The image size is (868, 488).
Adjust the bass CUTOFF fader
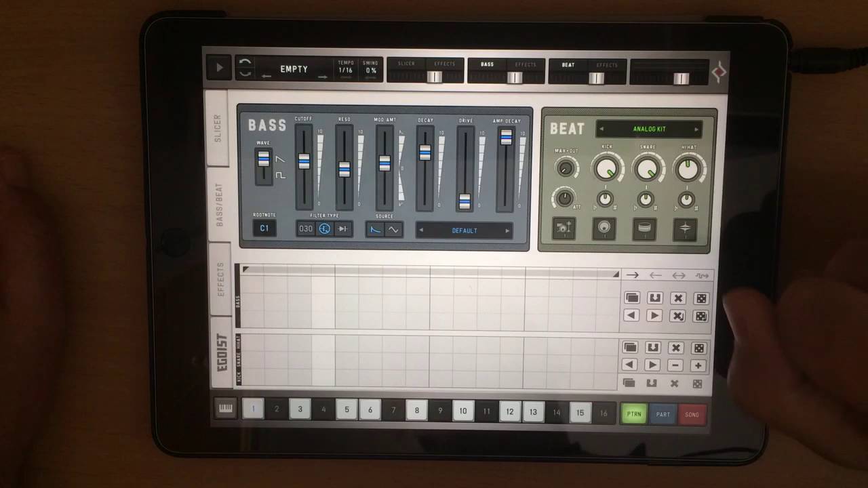click(304, 161)
